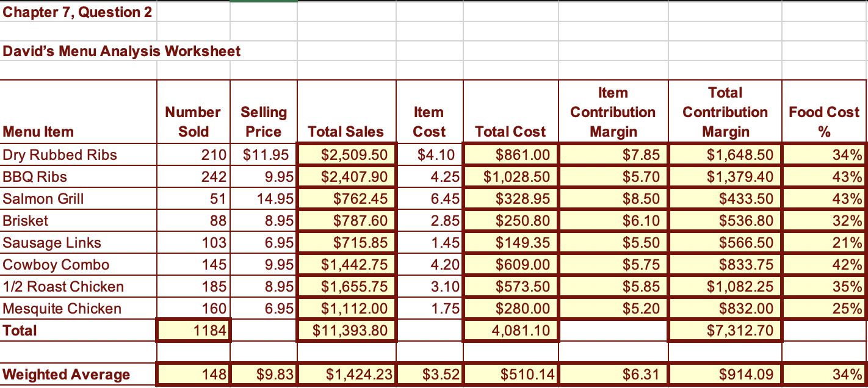Click Salmon Grill number sold 51
This screenshot has width=868, height=388.
pos(193,198)
